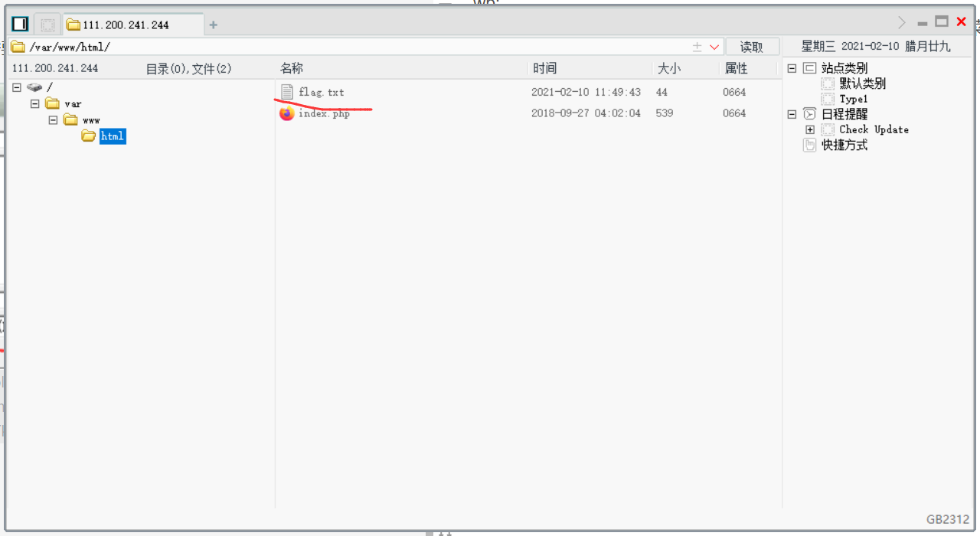Close the window with red X
This screenshot has height=536, width=980.
[962, 21]
